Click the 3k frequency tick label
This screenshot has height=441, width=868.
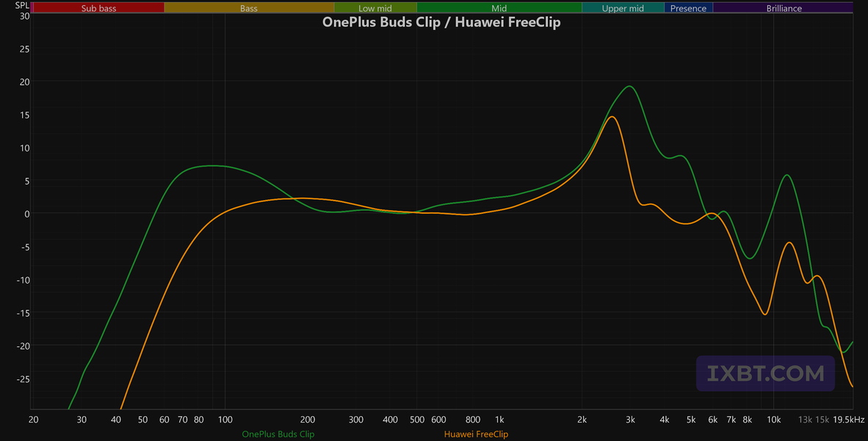[x=630, y=420]
